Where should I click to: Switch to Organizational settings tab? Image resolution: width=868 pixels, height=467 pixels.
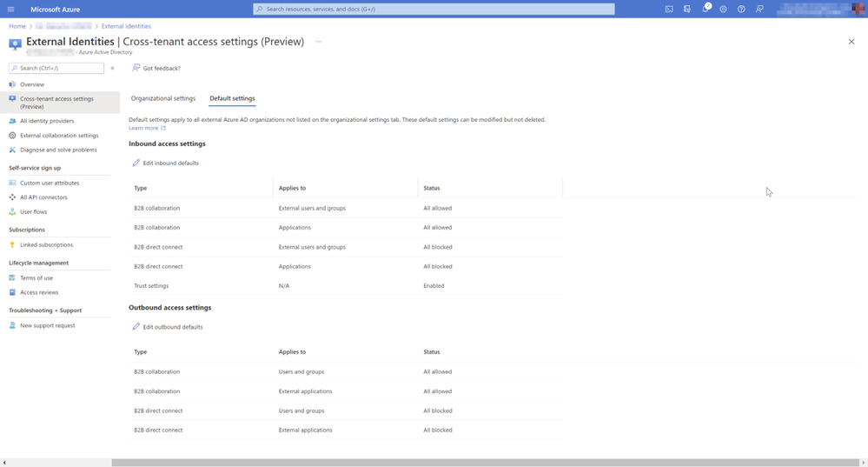(x=162, y=98)
